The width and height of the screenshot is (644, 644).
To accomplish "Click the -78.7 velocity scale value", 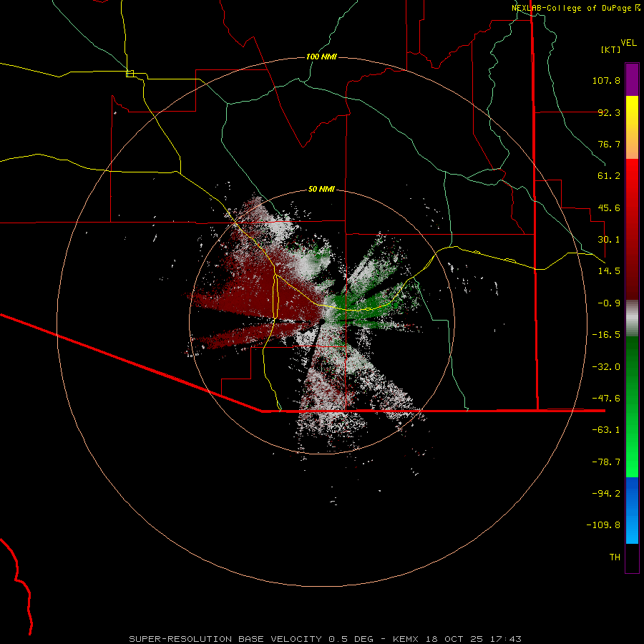I will pos(606,462).
